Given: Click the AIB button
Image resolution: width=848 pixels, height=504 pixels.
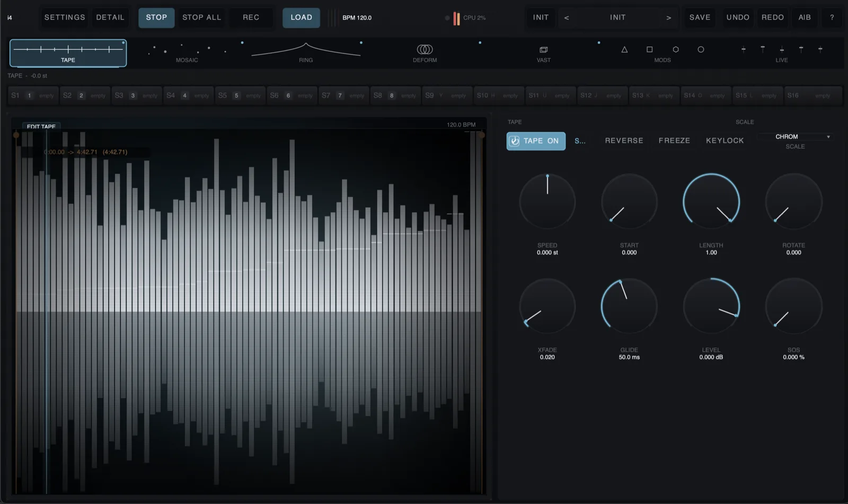Looking at the screenshot, I should click(805, 17).
